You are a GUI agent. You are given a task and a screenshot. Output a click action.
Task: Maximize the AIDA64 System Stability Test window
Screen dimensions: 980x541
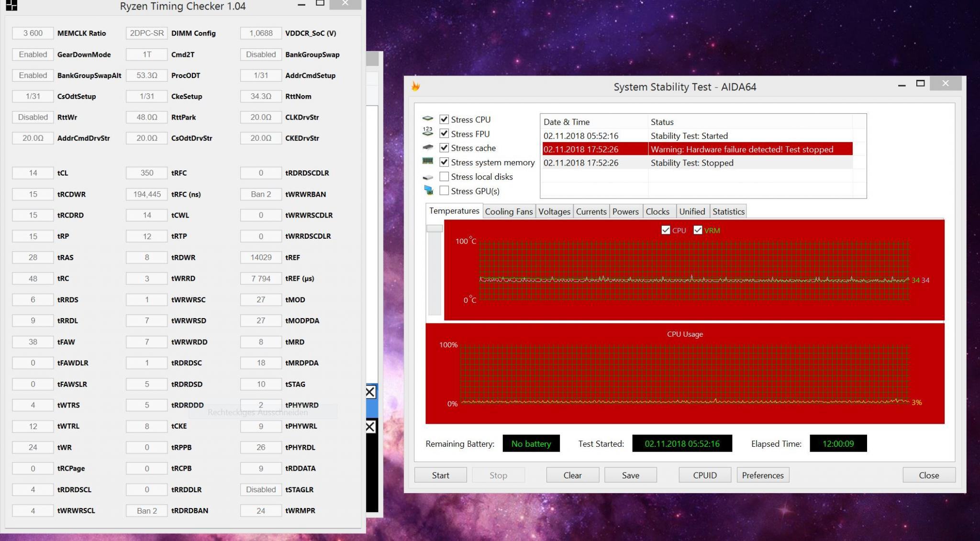coord(920,83)
